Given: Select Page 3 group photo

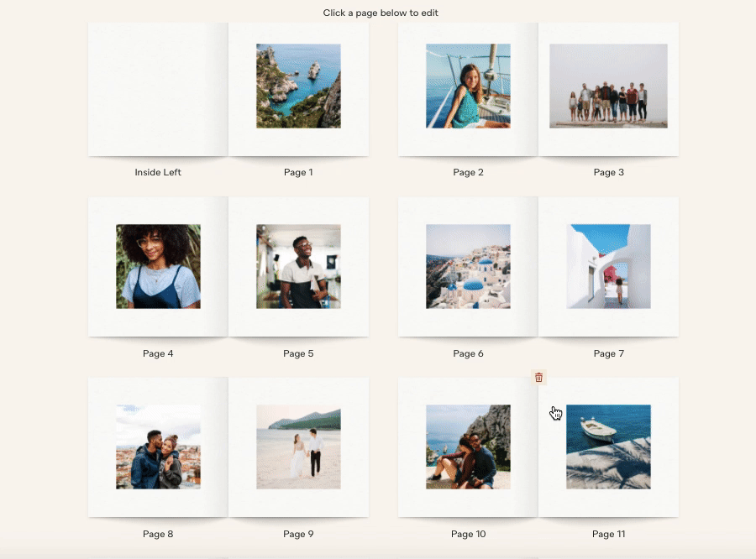Looking at the screenshot, I should point(608,86).
